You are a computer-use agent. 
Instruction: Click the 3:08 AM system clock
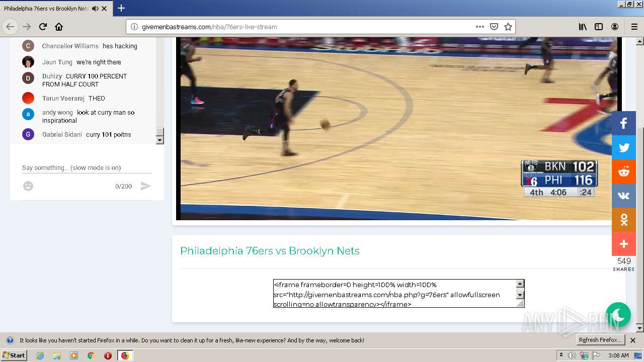pyautogui.click(x=618, y=355)
